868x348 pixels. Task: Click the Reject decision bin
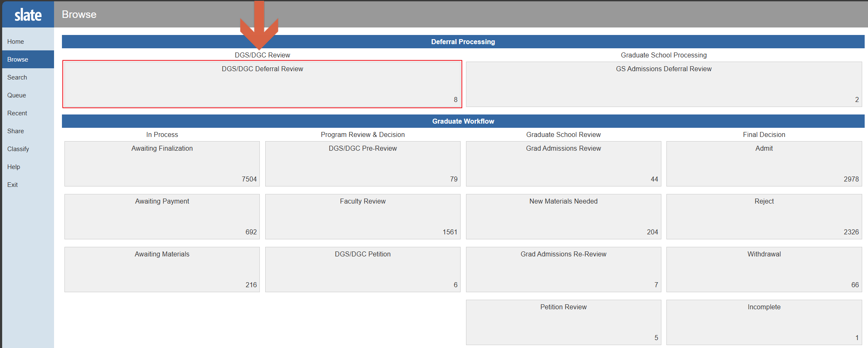764,216
